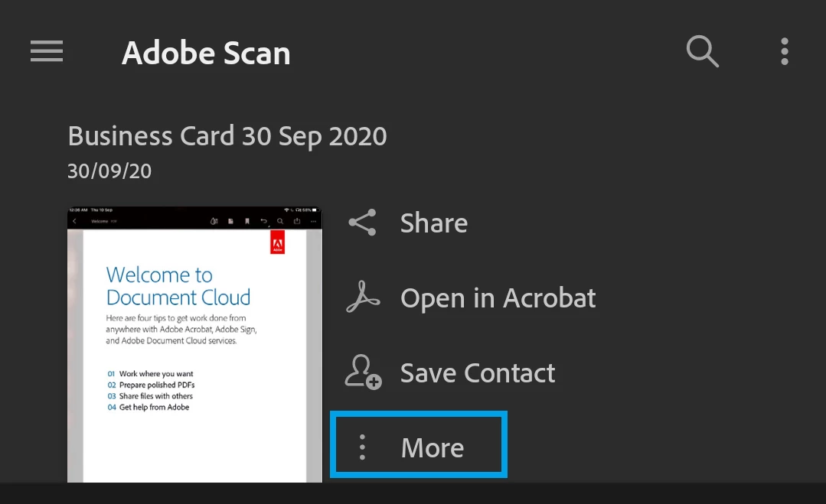Click the Acrobat logo icon
The width and height of the screenshot is (826, 504).
[x=362, y=298]
